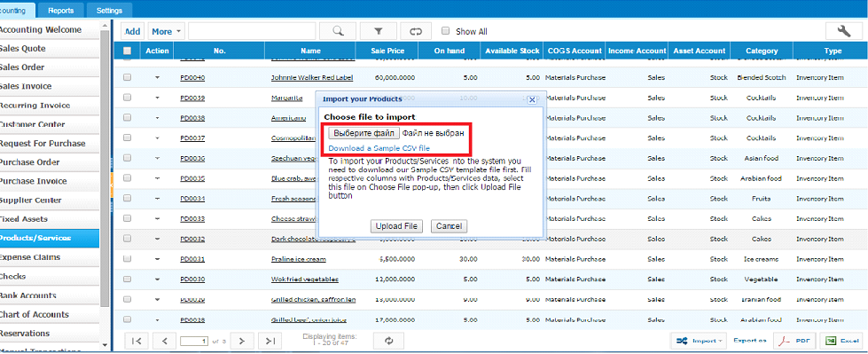
Task: Close the Import your Products dialog
Action: pos(532,99)
